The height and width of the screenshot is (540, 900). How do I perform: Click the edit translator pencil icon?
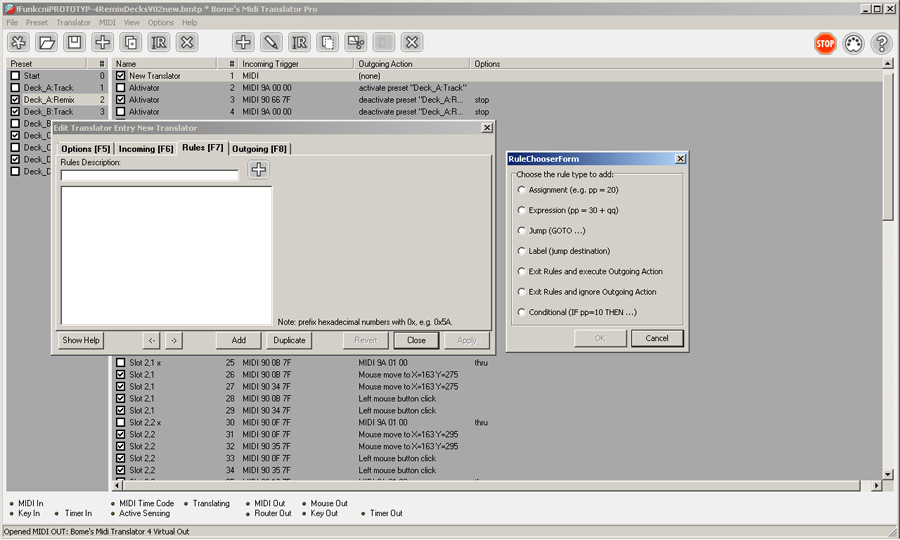[271, 42]
